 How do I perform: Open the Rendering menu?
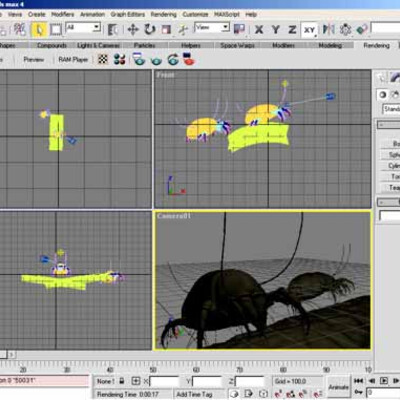pos(163,14)
